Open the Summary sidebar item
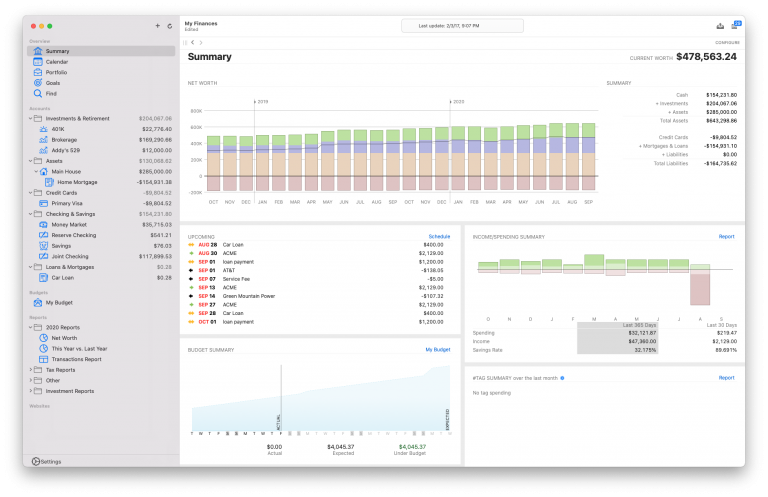Screen dimensions: 768x497 pos(101,51)
